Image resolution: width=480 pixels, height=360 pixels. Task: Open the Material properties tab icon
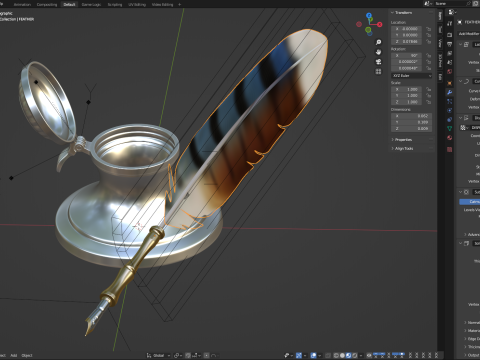(449, 138)
